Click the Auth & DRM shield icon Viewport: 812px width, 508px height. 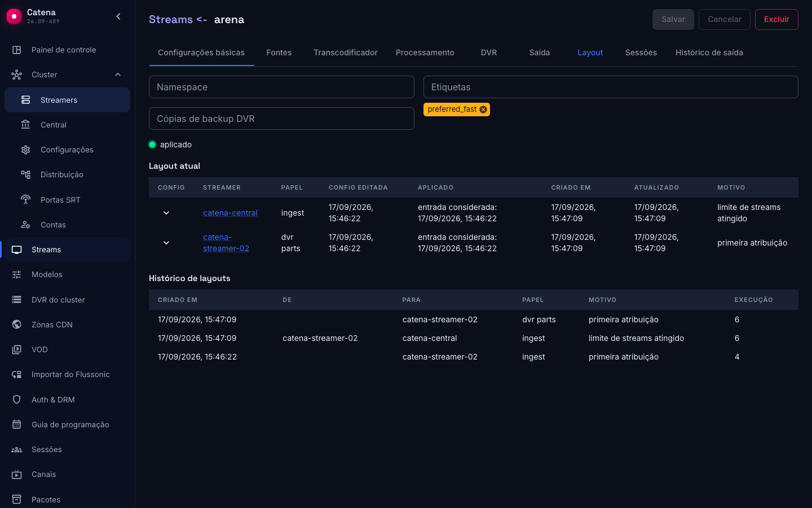pyautogui.click(x=17, y=400)
